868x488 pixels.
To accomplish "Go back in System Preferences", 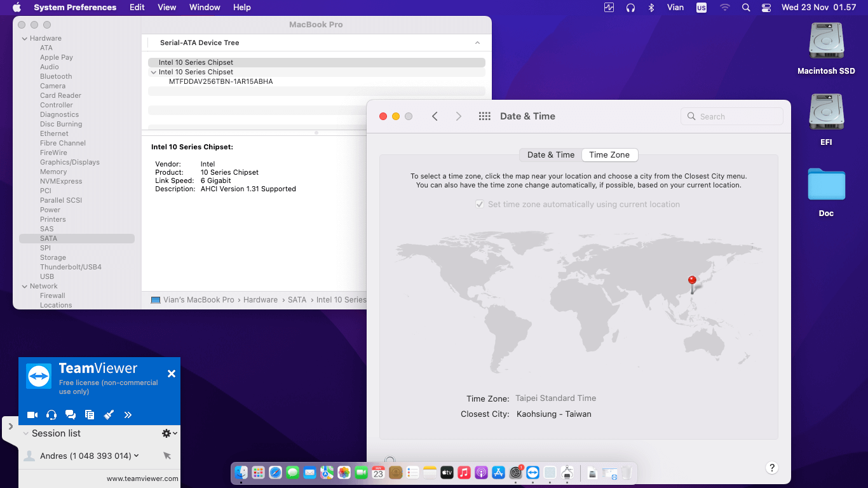I will [x=435, y=116].
